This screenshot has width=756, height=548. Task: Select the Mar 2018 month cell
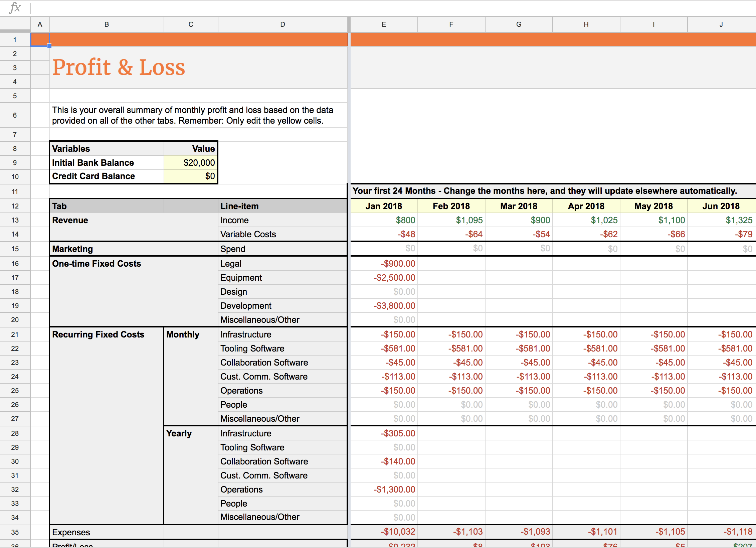519,206
